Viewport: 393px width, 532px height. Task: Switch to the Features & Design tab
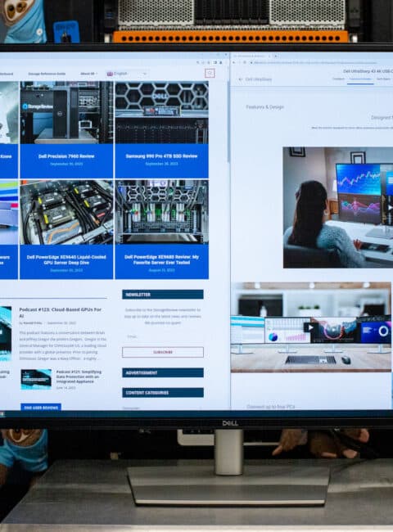click(360, 79)
